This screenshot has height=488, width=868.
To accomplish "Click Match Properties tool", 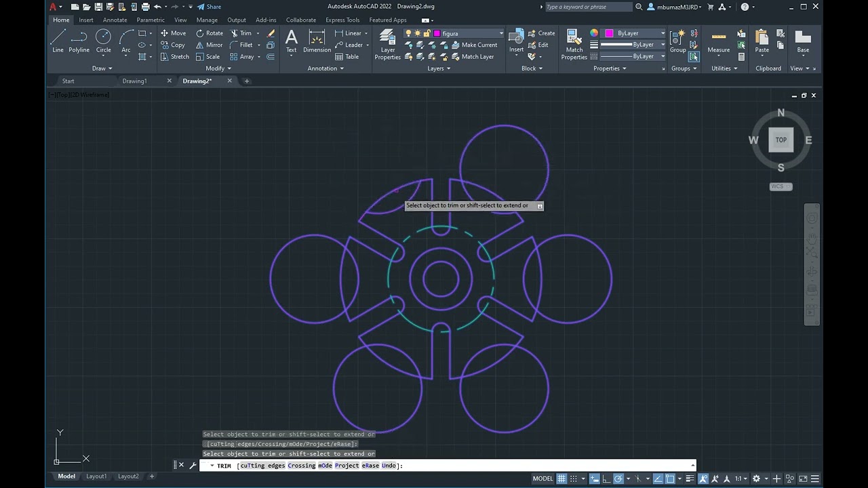I will pos(574,45).
